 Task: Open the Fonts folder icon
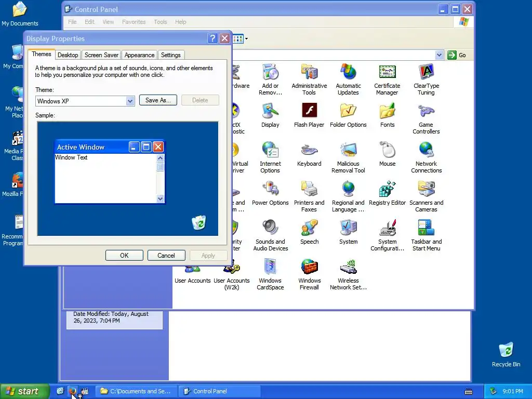pyautogui.click(x=387, y=115)
